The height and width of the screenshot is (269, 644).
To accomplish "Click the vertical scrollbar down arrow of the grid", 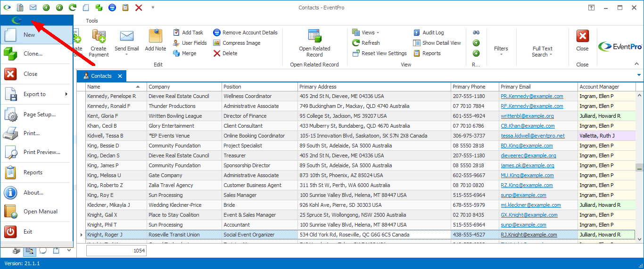I will 639,239.
